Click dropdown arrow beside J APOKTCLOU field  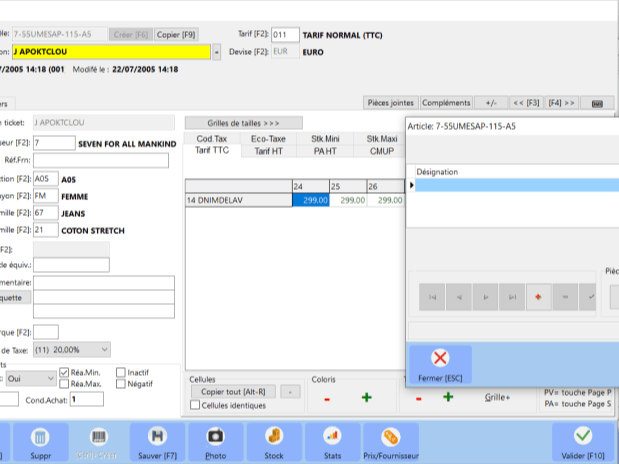(216, 52)
